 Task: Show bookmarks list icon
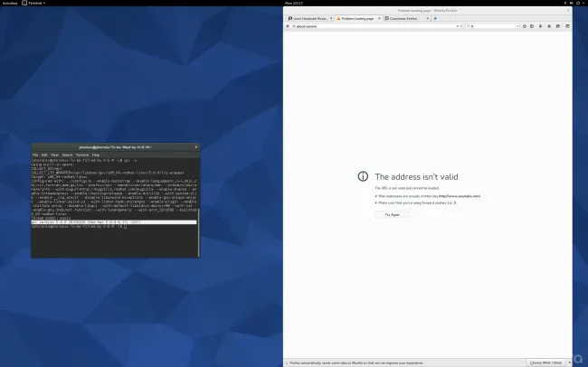[532, 26]
